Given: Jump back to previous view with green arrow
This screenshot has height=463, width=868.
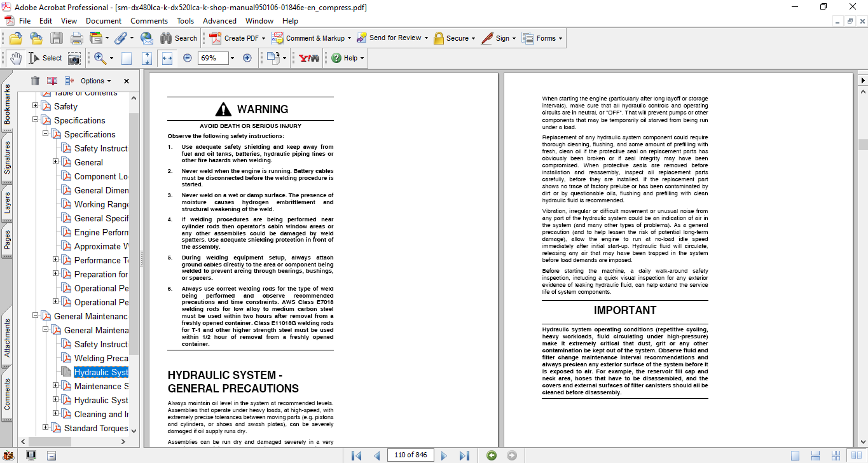Looking at the screenshot, I should tap(491, 455).
